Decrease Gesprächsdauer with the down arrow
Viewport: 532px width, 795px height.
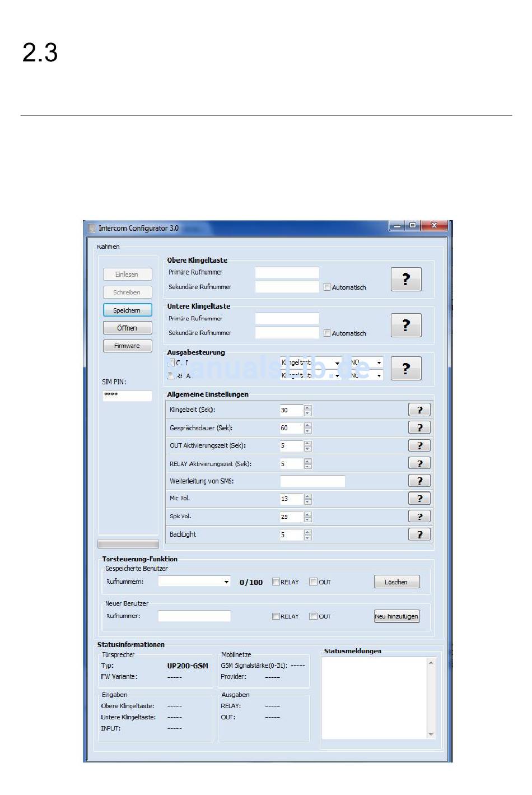[307, 431]
